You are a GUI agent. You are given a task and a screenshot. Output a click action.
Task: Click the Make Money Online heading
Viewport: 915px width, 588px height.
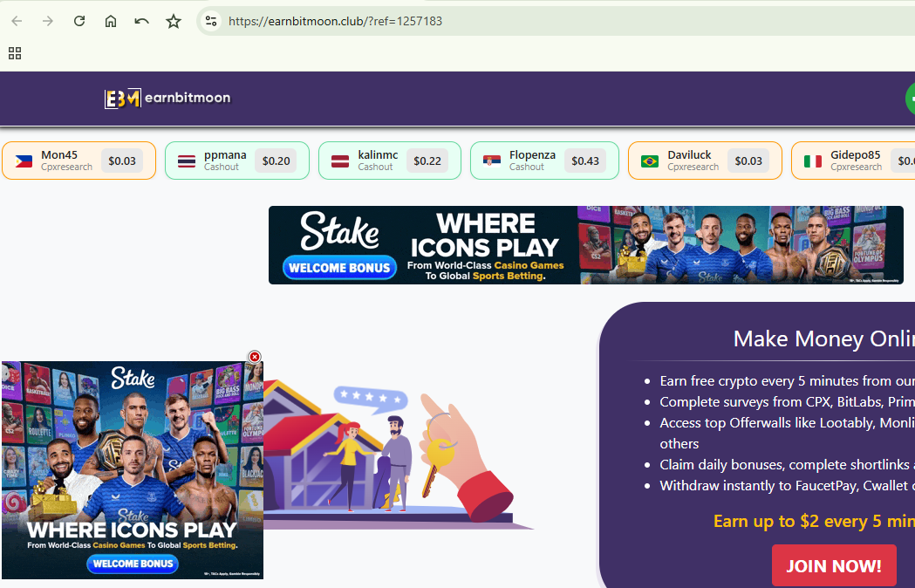[824, 338]
